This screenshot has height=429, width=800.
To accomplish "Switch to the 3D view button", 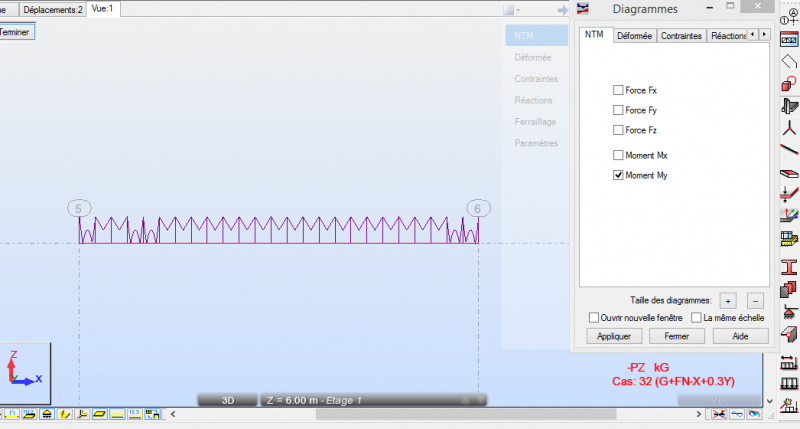I will pyautogui.click(x=228, y=400).
